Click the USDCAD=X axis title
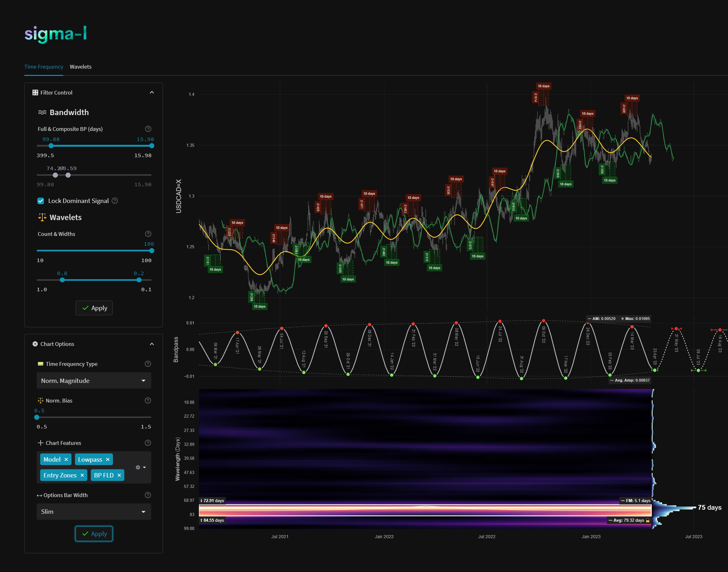 tap(178, 196)
